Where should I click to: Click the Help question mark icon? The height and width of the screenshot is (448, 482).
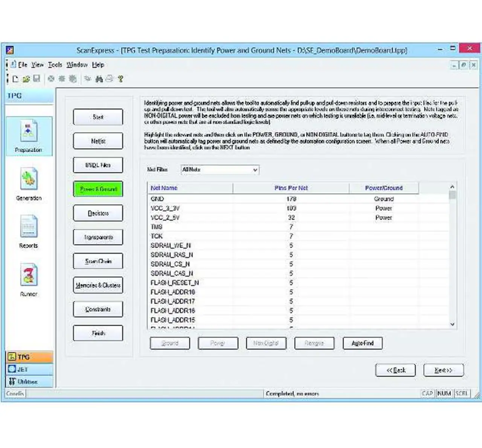pos(120,79)
